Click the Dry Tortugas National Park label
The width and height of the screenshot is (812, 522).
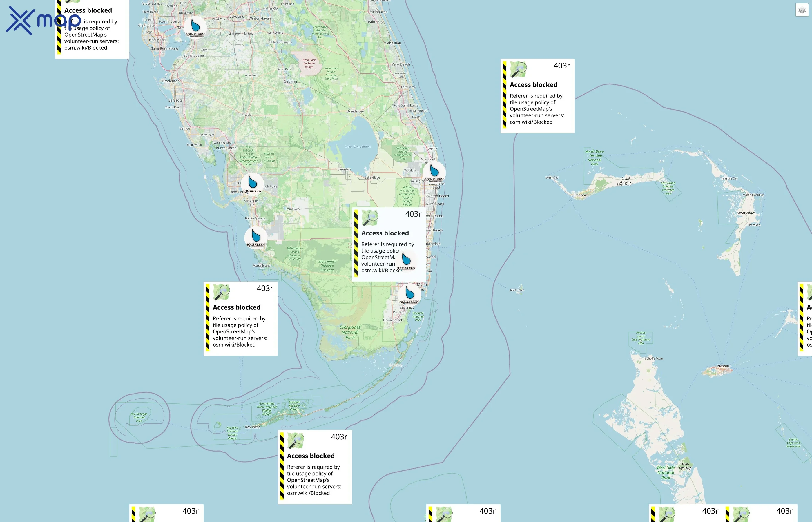139,417
